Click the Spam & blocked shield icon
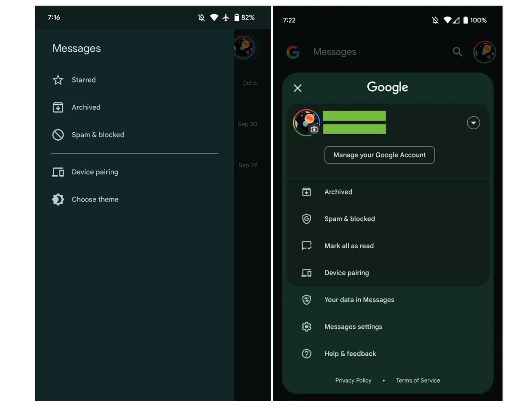Viewport: 532px width, 401px height. 306,219
